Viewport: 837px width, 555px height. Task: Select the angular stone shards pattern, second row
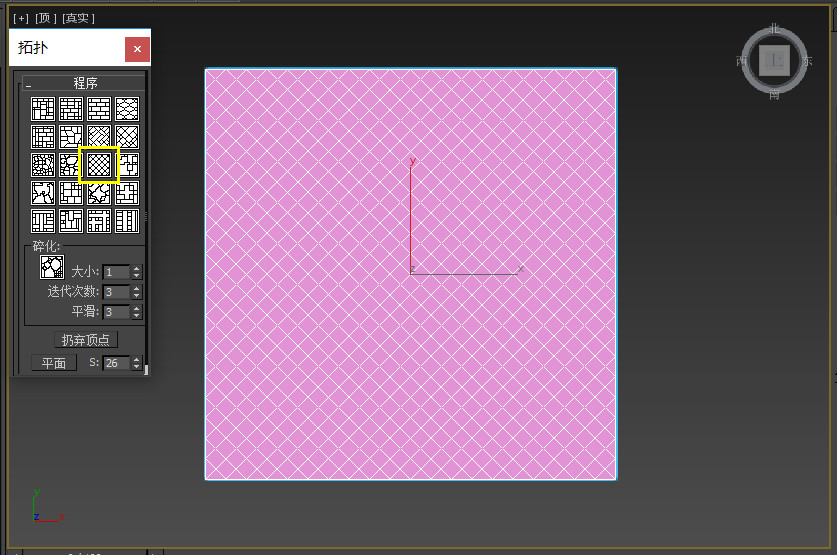point(71,137)
